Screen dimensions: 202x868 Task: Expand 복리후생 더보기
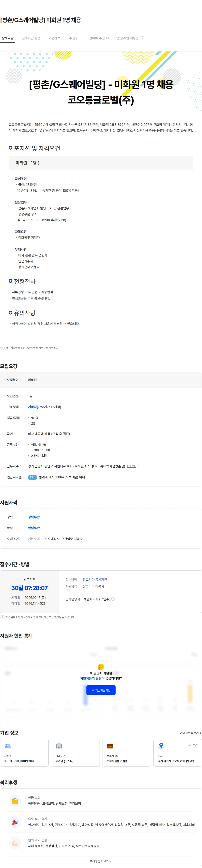(x=101, y=861)
